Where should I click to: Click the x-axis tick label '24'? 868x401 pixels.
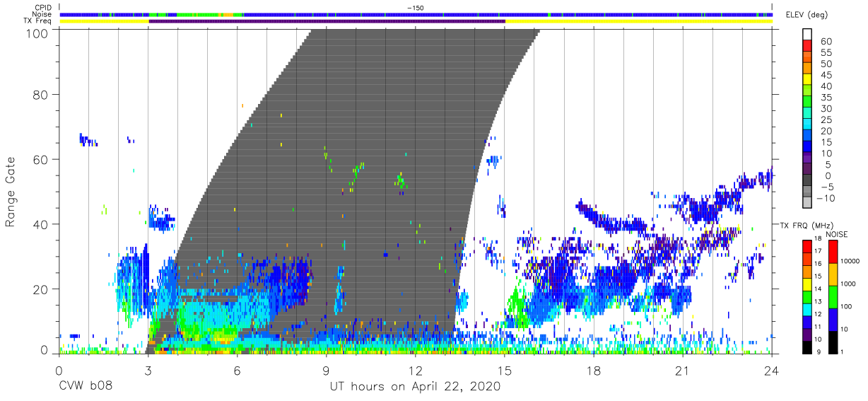pyautogui.click(x=772, y=371)
